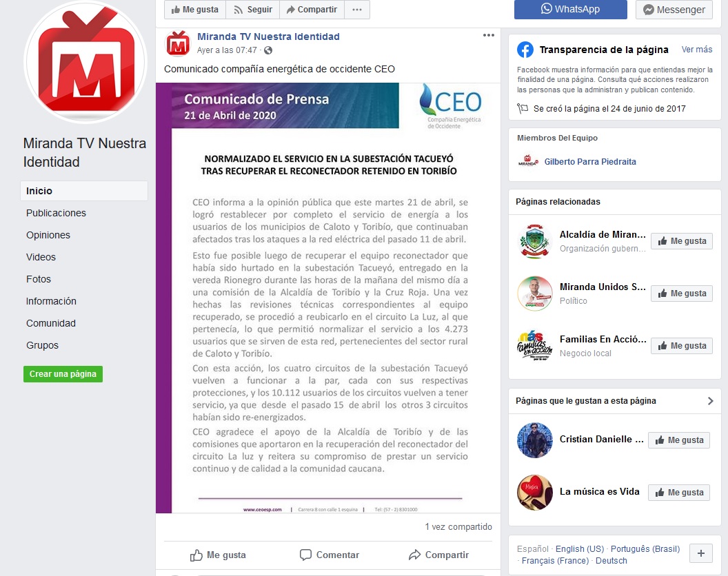The image size is (728, 576).
Task: Open Gilberto Parra Piedraita profile
Action: click(x=590, y=161)
